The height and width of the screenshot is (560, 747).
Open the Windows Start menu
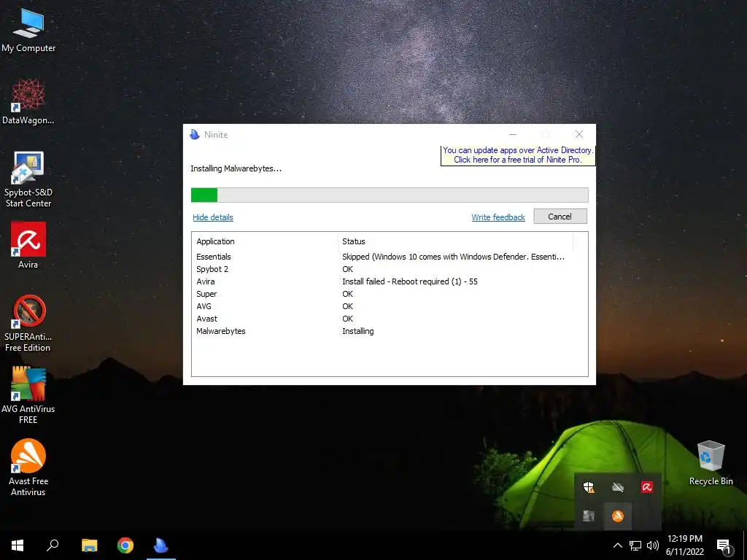(x=18, y=545)
